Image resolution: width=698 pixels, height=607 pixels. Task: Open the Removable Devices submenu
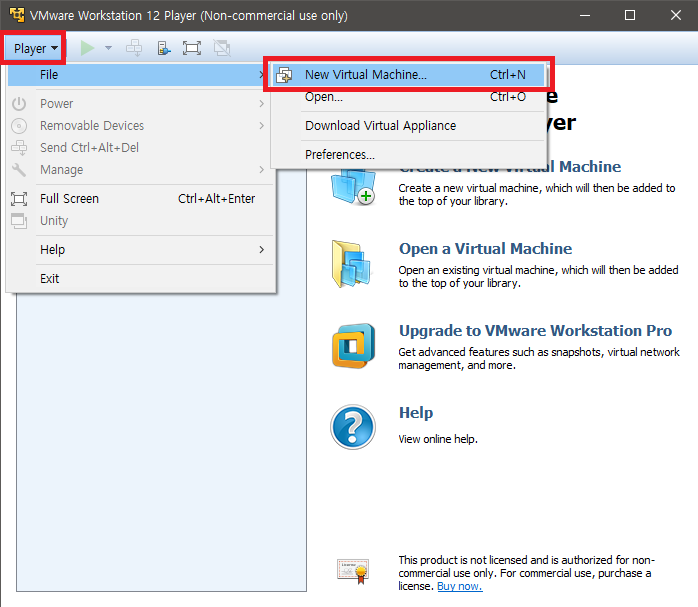141,126
